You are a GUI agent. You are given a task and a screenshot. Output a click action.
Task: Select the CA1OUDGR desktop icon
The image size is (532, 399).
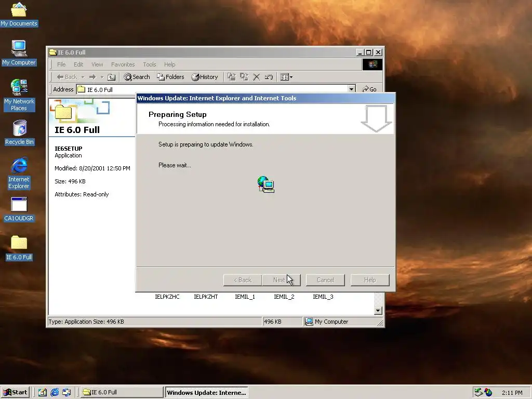(19, 209)
